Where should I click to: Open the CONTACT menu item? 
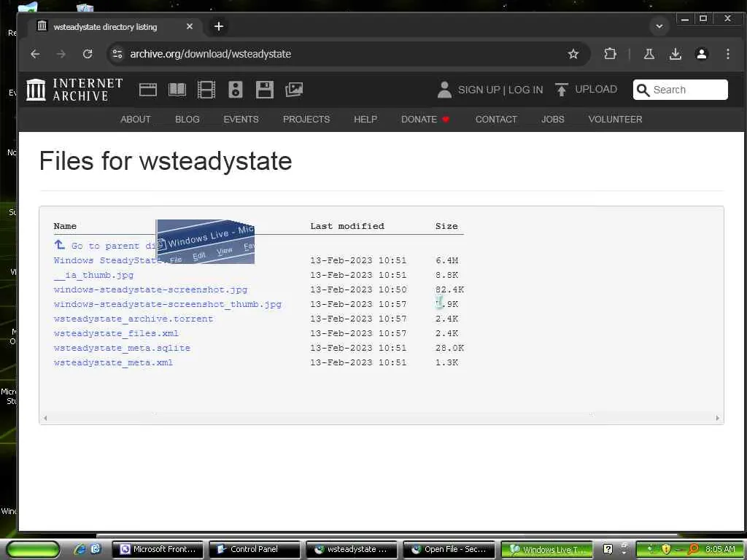tap(496, 119)
